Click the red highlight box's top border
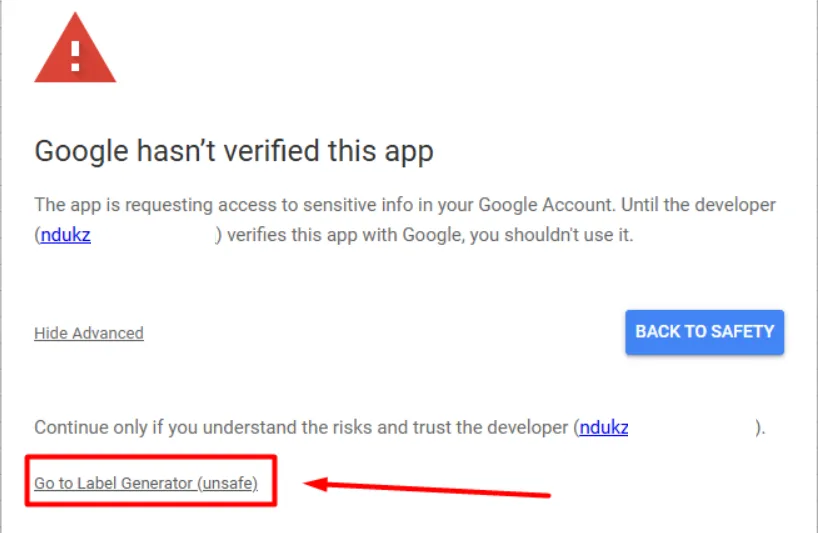Viewport: 818px width, 533px height. [x=151, y=457]
